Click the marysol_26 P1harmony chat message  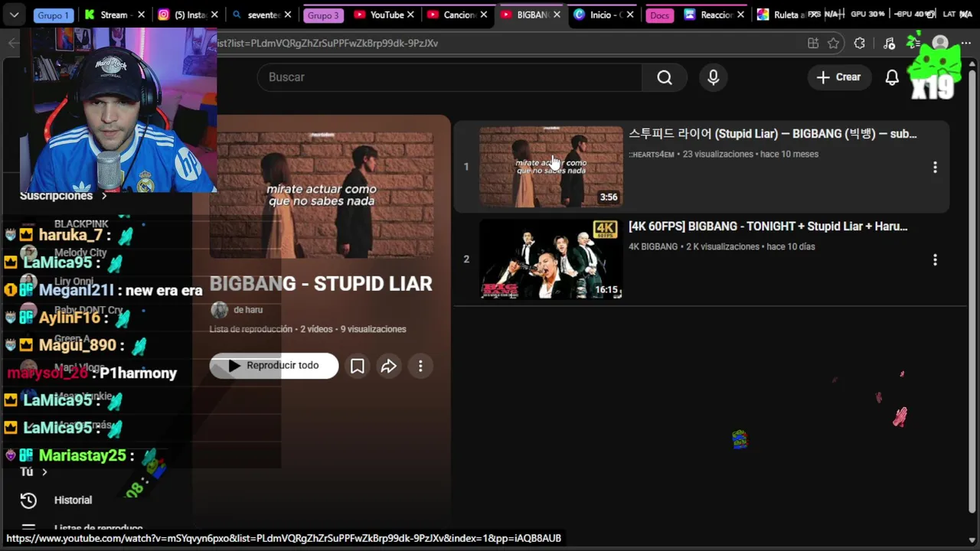click(92, 373)
